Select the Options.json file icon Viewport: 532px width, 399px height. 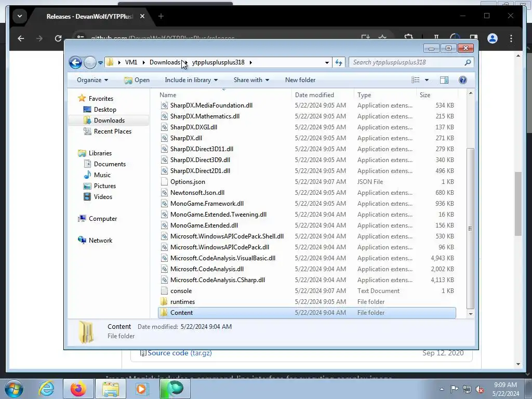pyautogui.click(x=164, y=182)
